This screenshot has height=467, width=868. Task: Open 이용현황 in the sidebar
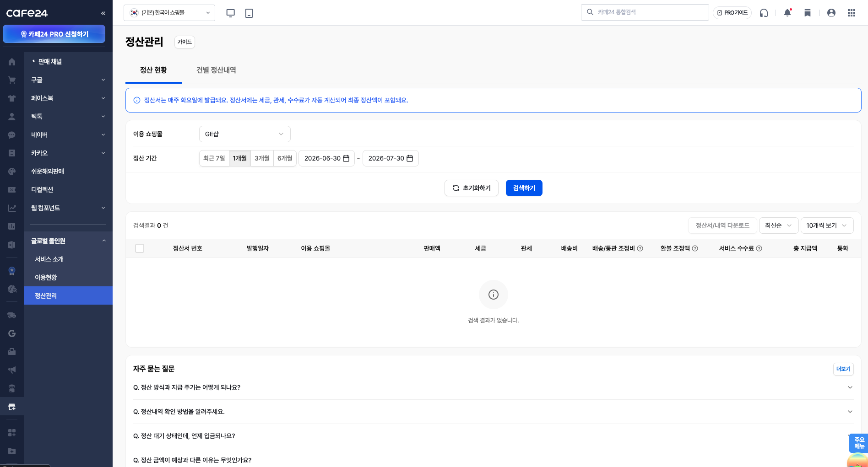click(x=68, y=278)
